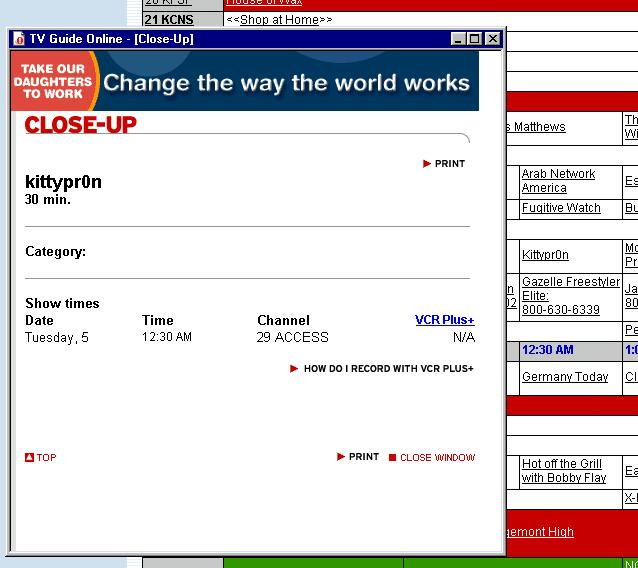
Task: Click the N/A VCR Plus value
Action: [x=464, y=337]
